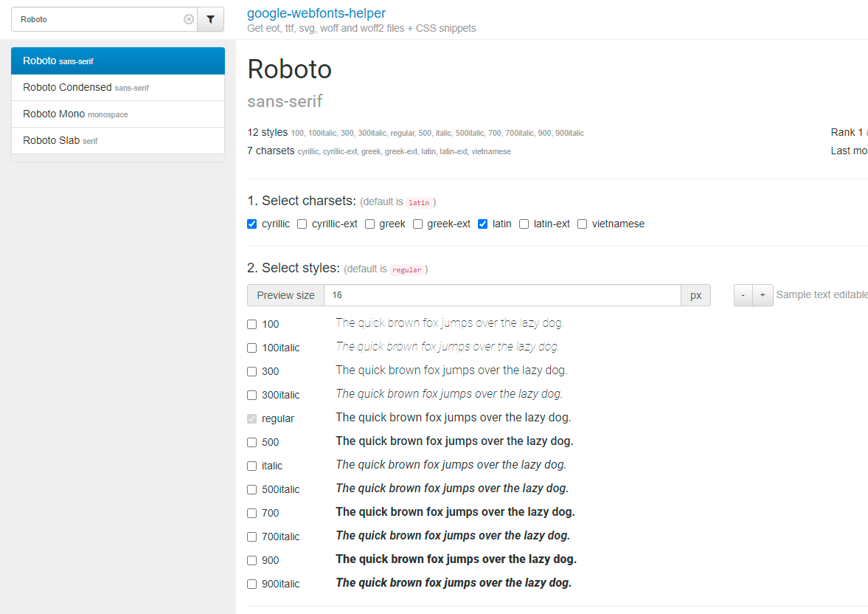This screenshot has width=868, height=614.
Task: Select Roboto Mono in font list
Action: tap(118, 114)
